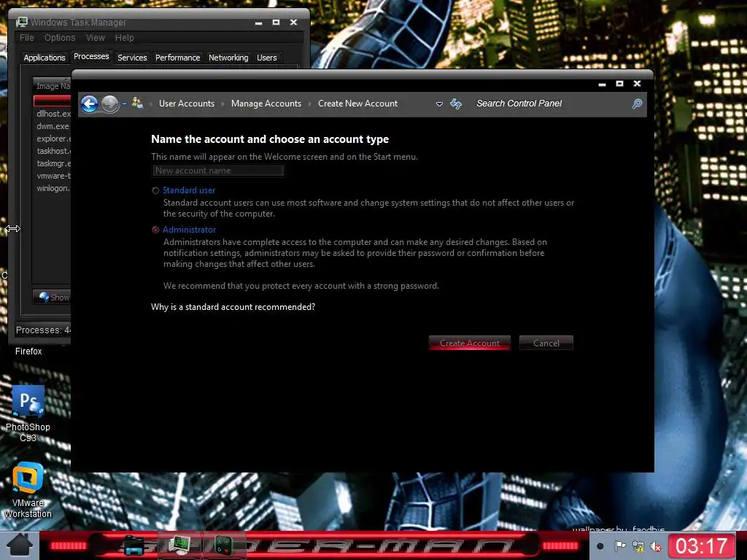Switch to Networking tab in Task Manager
747x560 pixels.
[x=228, y=58]
